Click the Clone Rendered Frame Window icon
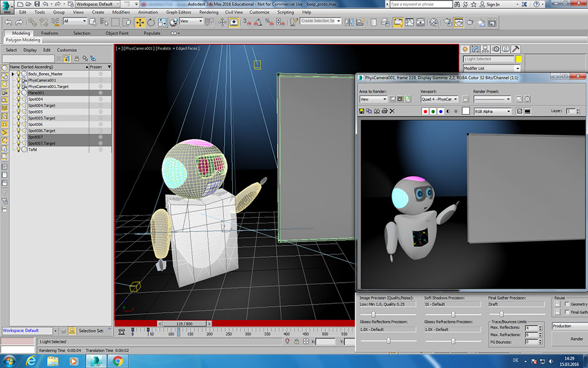 [377, 111]
